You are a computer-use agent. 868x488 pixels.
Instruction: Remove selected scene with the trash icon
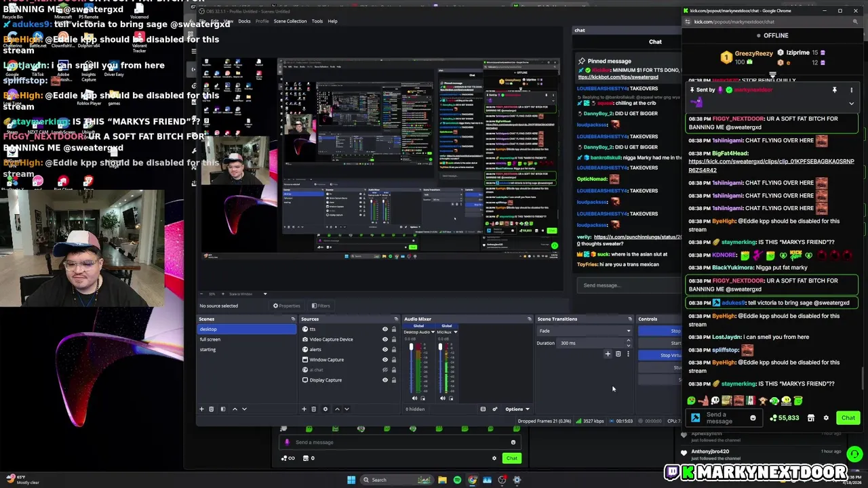pos(211,409)
